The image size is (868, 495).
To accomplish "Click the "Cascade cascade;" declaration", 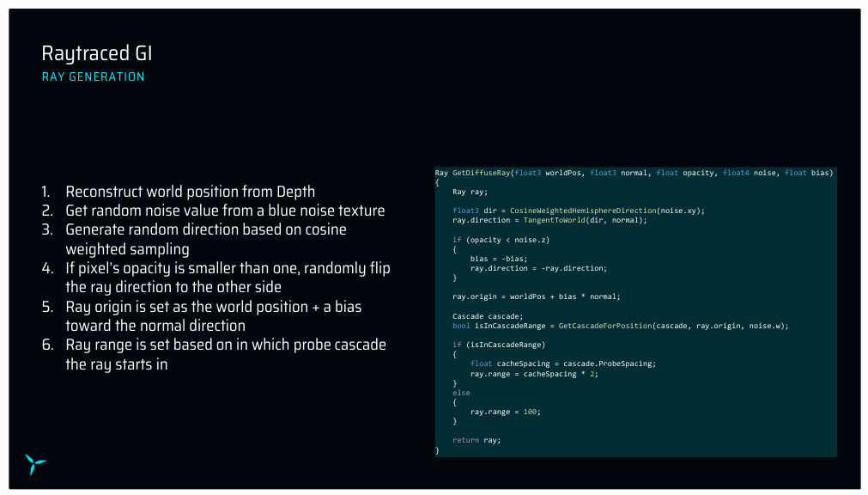I will point(488,316).
